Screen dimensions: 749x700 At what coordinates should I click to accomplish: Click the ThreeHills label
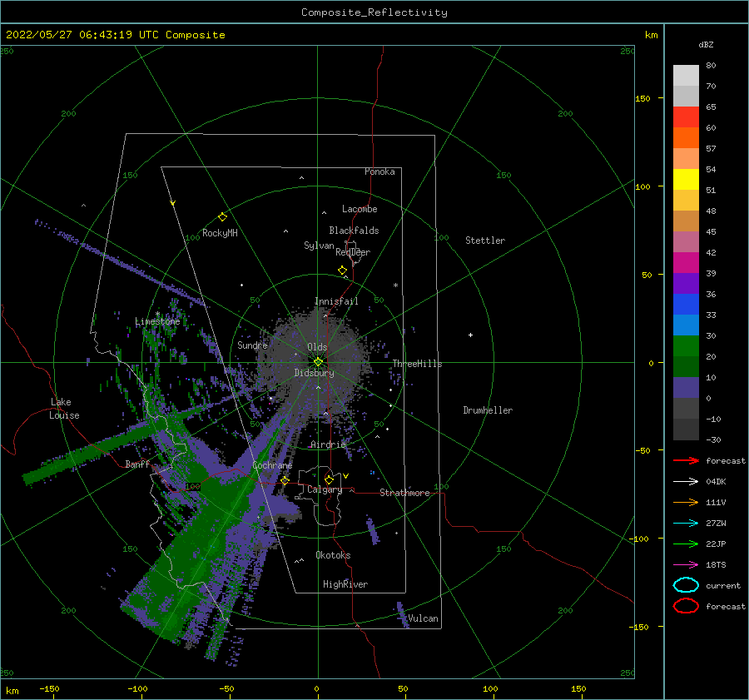[x=418, y=364]
